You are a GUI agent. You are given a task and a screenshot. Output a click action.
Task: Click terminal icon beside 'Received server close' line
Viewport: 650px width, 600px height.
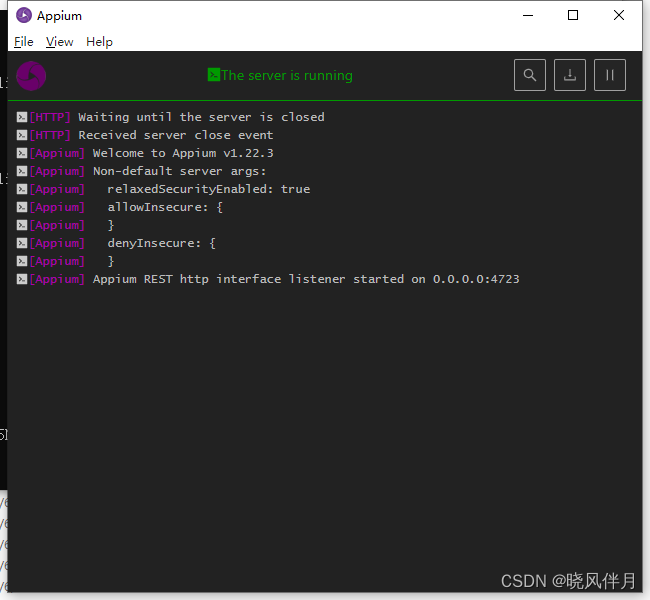pos(22,135)
